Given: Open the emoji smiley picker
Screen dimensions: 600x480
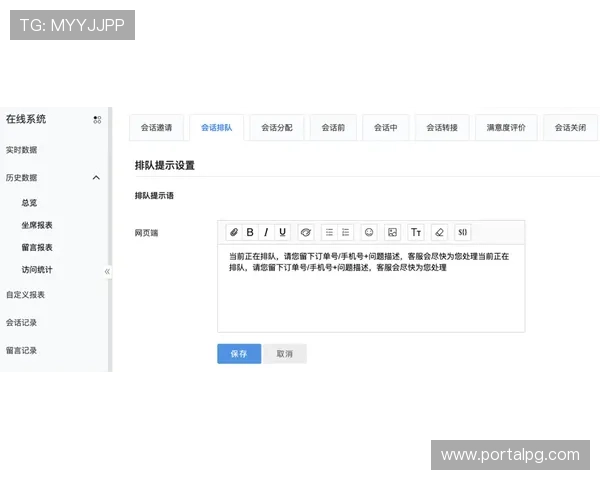Looking at the screenshot, I should point(369,232).
